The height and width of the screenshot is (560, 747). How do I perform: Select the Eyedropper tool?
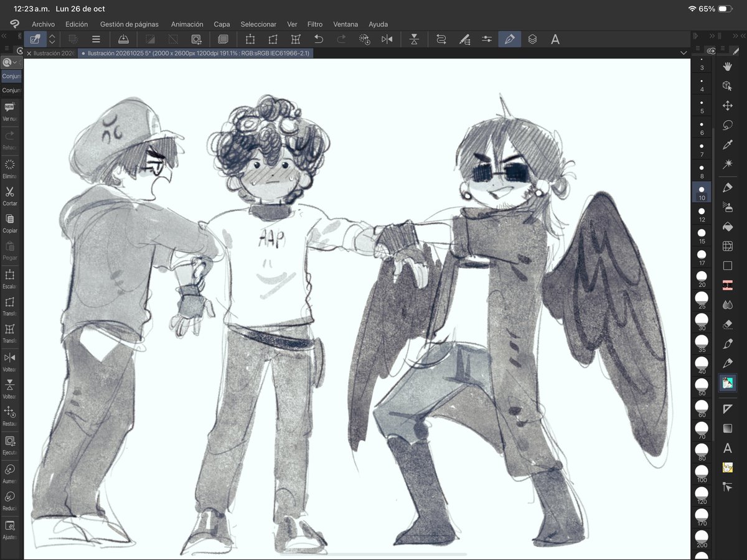coord(727,145)
